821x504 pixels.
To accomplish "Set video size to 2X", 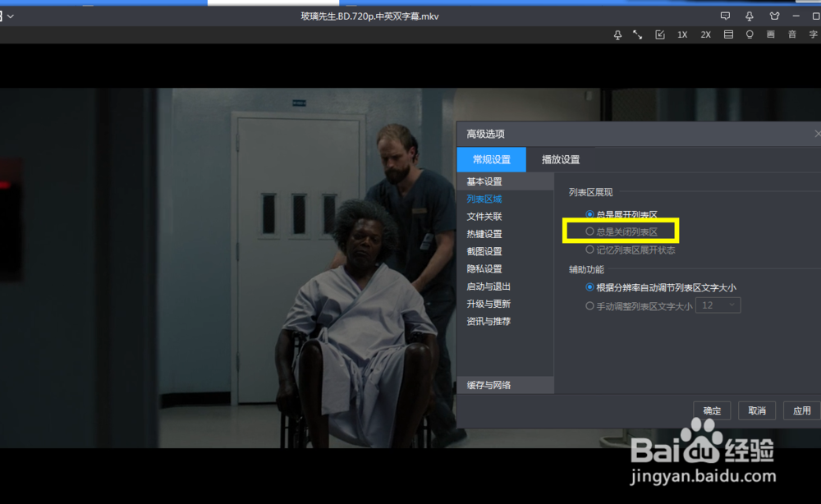I will [706, 34].
